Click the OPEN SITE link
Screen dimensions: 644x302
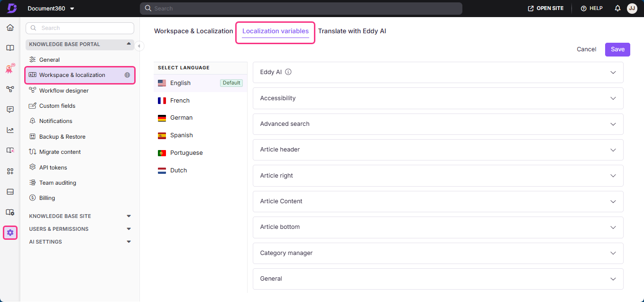click(x=546, y=9)
